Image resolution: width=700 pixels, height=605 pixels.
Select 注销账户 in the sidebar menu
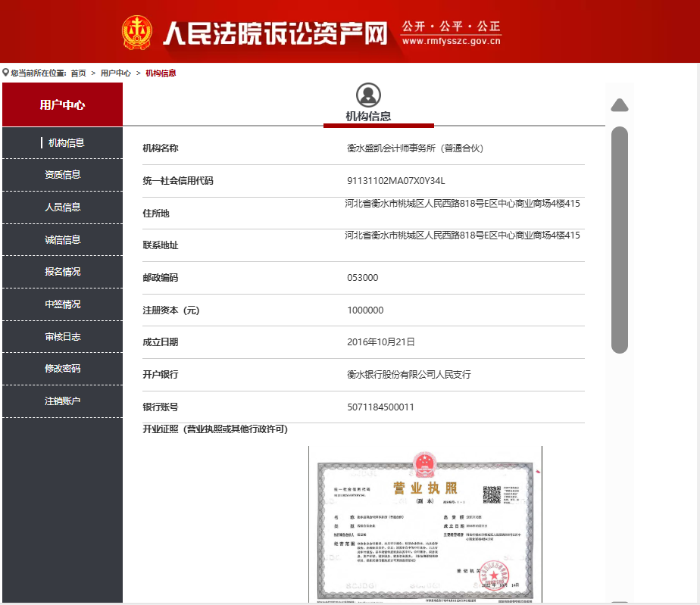pos(62,401)
